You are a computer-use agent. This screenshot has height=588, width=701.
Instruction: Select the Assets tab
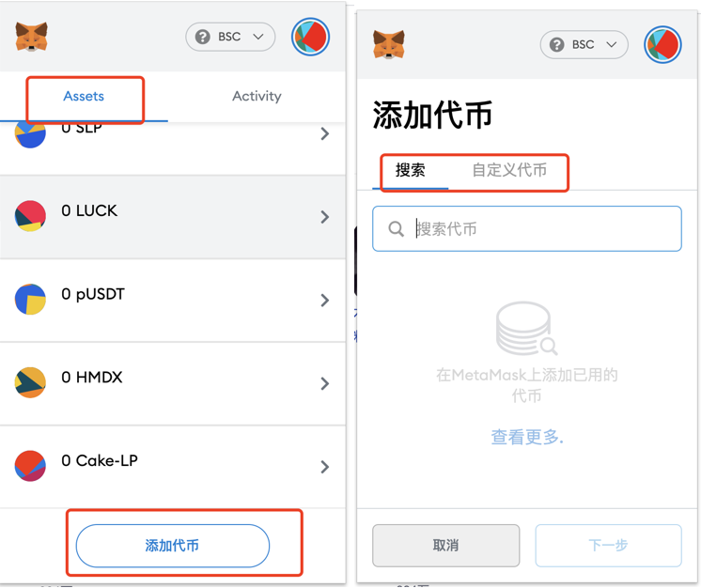tap(84, 96)
